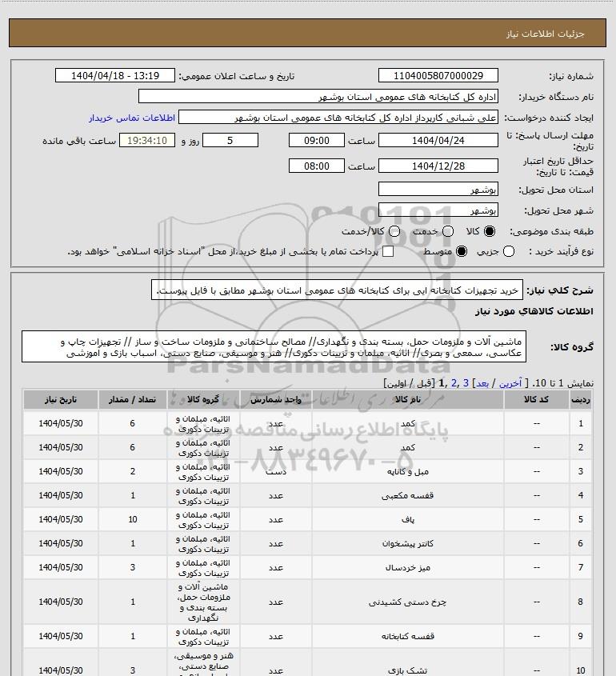
Task: Select the تشک بازی item name
Action: pyautogui.click(x=407, y=670)
